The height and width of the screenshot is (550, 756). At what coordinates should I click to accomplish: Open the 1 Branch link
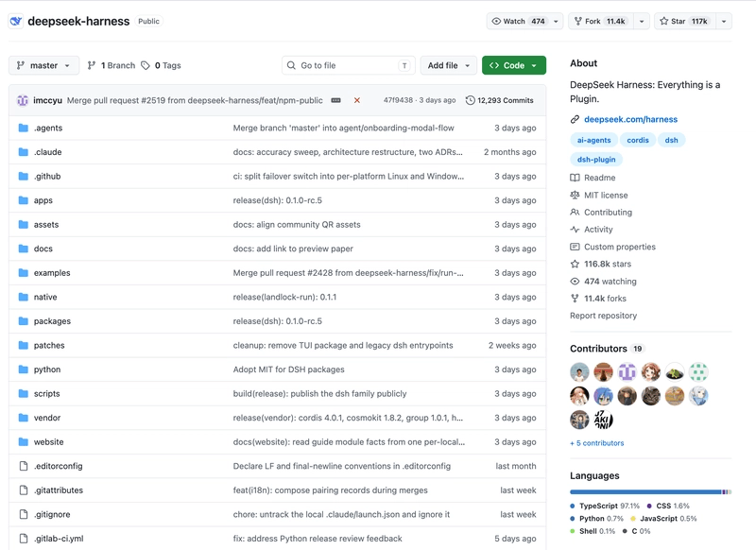coord(112,65)
